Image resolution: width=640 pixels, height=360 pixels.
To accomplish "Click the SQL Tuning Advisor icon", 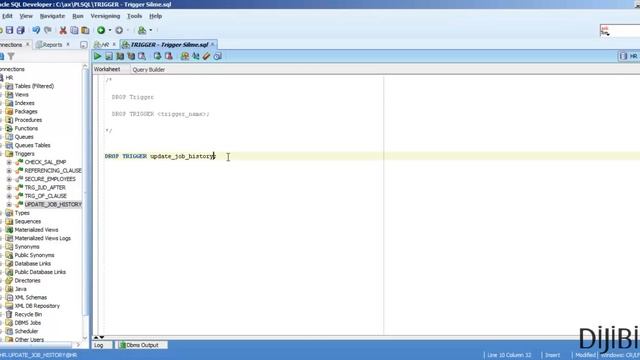I will tap(142, 56).
